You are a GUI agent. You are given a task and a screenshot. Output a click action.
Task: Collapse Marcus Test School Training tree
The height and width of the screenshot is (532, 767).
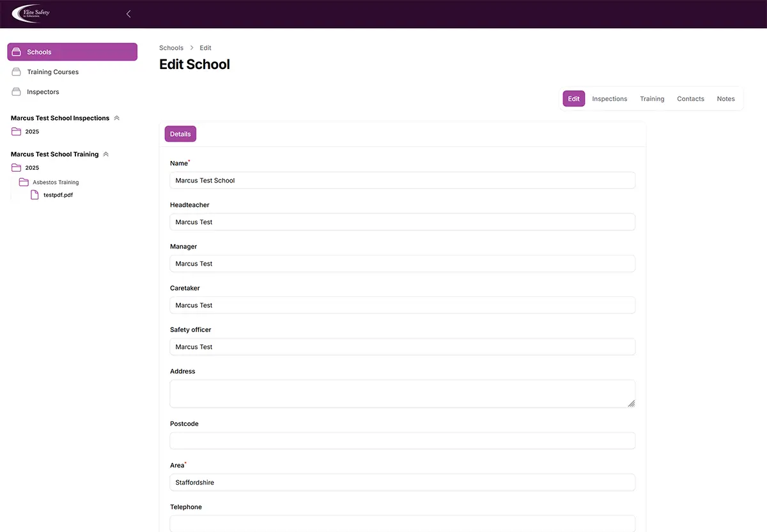107,154
